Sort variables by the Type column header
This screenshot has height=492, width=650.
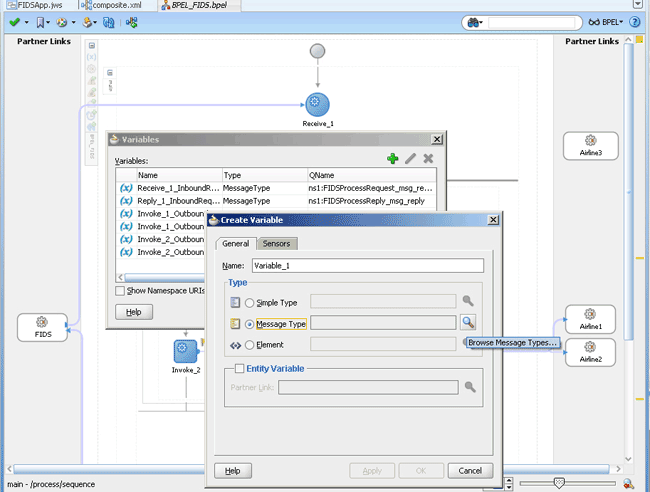click(265, 175)
